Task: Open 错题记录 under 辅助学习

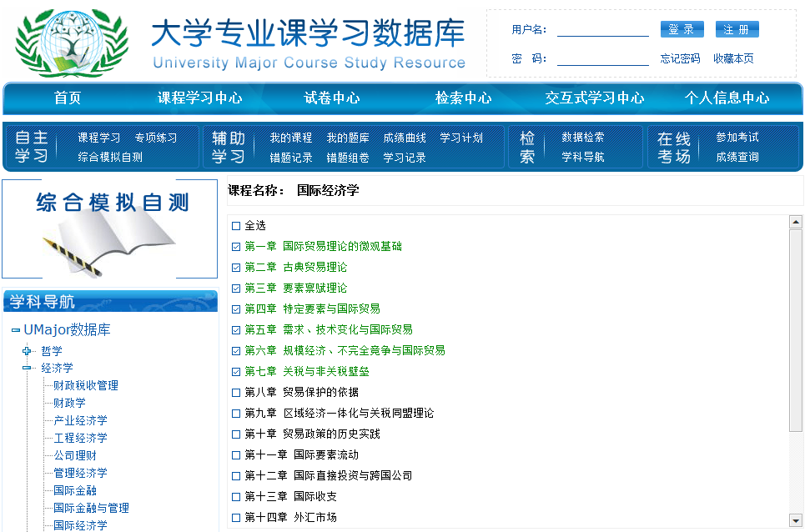Action: pyautogui.click(x=290, y=158)
